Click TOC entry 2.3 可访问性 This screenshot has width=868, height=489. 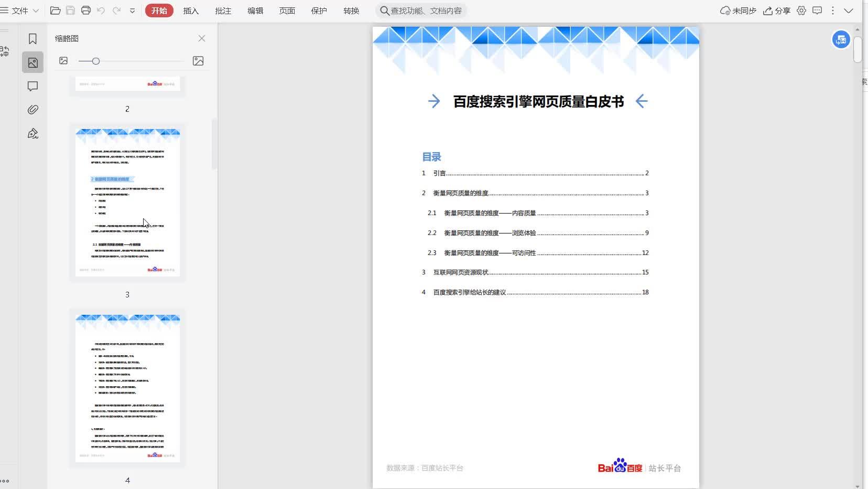[x=538, y=253]
